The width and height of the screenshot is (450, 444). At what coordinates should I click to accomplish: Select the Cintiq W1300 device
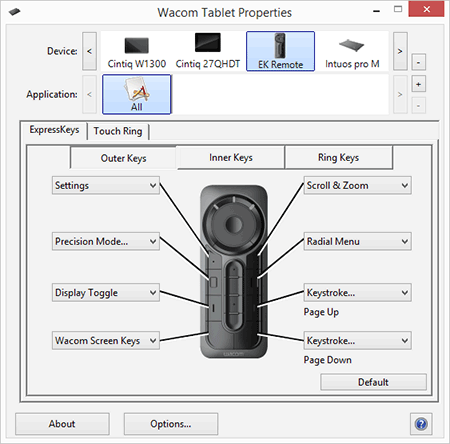137,52
